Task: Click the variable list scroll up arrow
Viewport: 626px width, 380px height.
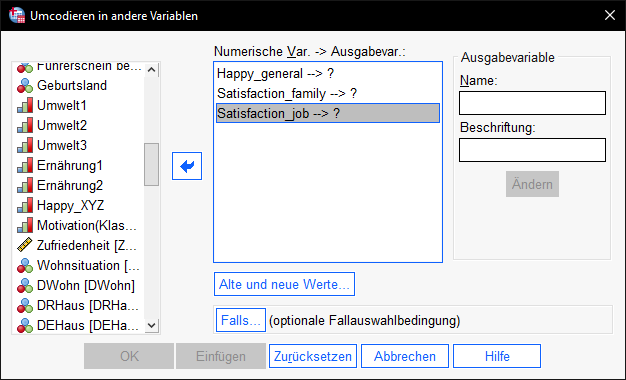Action: (x=151, y=70)
